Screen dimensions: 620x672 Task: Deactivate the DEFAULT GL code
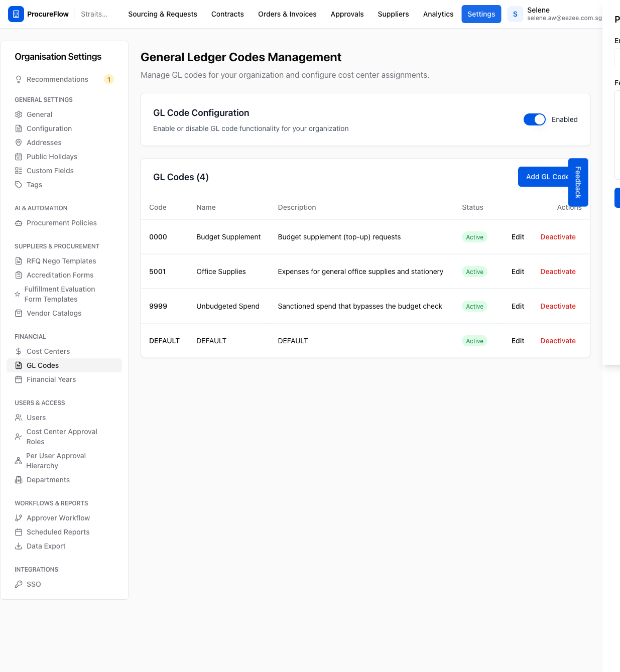[x=558, y=341]
